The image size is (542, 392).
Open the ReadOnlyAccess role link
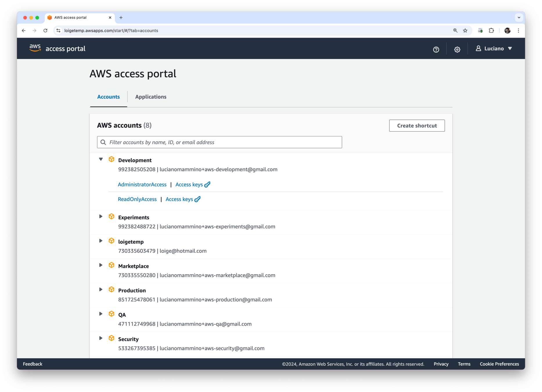(x=137, y=199)
